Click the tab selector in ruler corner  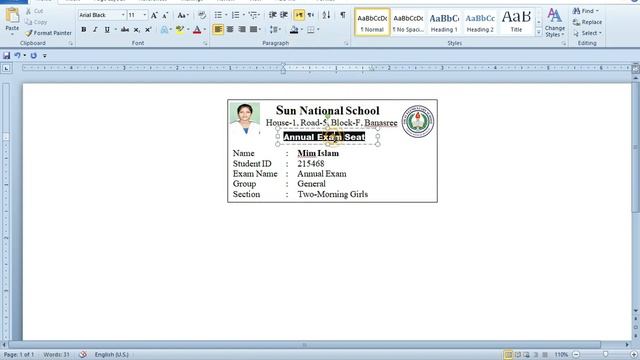point(6,68)
